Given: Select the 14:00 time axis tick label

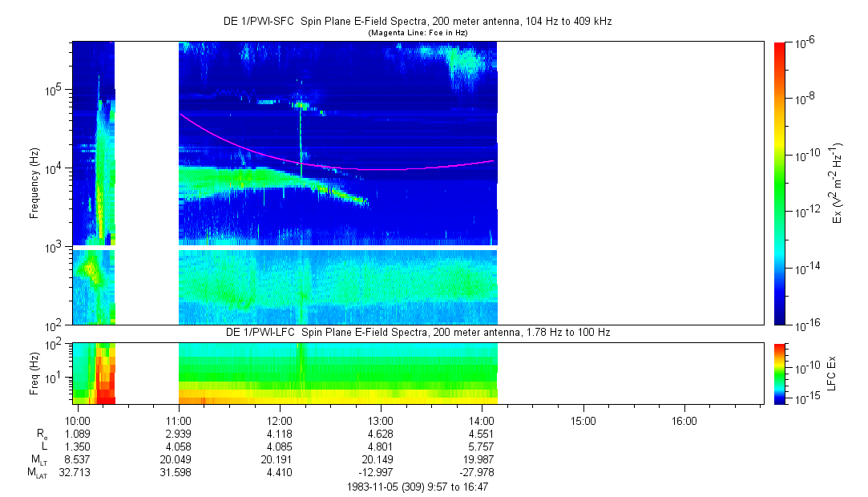Looking at the screenshot, I should 481,420.
